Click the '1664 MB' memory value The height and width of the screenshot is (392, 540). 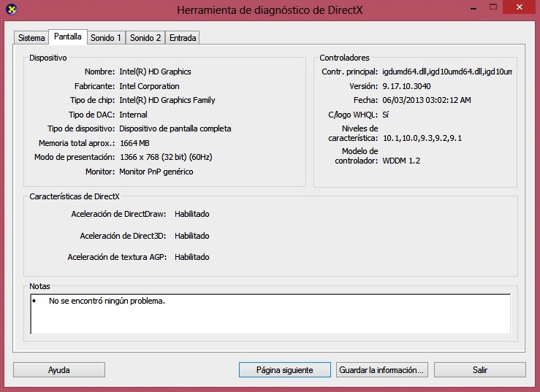(134, 143)
